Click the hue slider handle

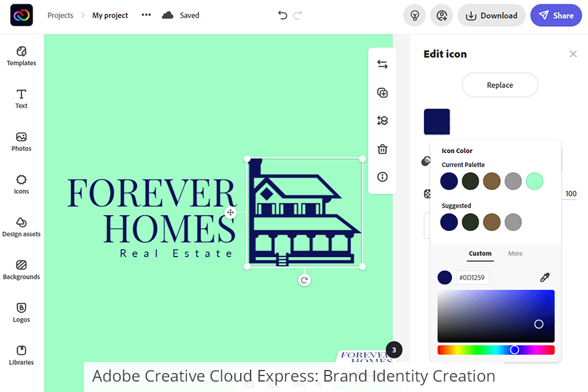[514, 350]
